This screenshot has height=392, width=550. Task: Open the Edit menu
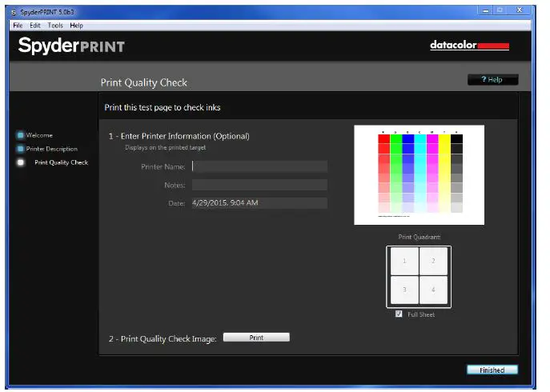click(x=34, y=26)
